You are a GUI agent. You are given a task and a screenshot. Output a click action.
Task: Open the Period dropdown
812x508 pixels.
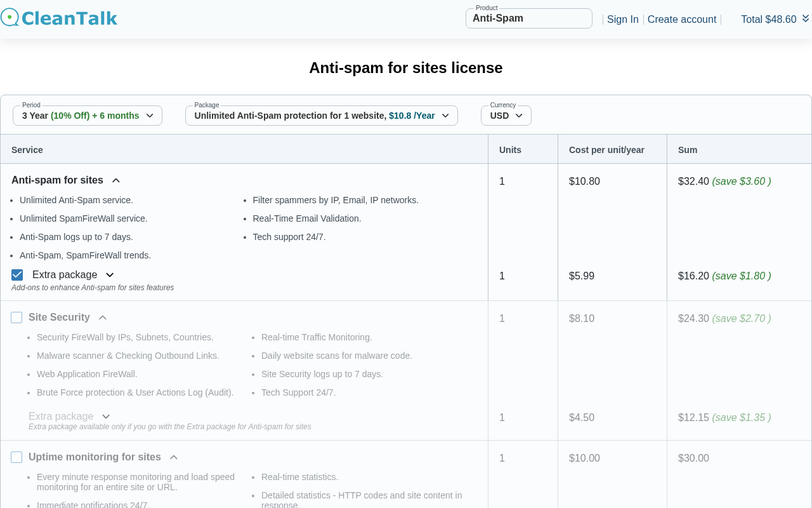(x=88, y=116)
